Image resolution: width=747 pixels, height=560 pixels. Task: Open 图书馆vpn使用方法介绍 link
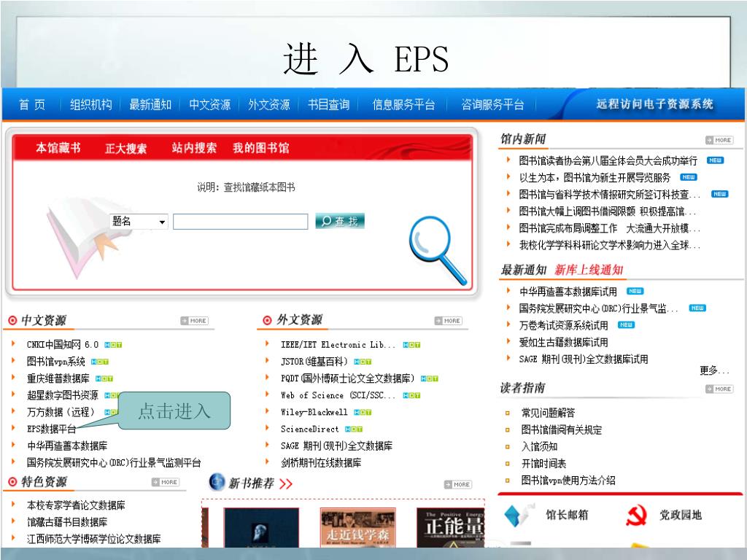click(x=568, y=480)
